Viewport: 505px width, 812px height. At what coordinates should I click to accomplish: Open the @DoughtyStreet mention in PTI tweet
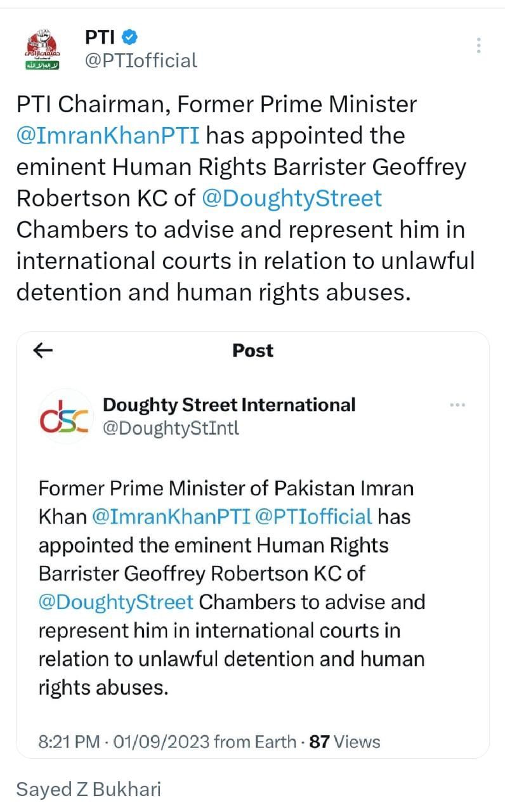click(x=292, y=198)
